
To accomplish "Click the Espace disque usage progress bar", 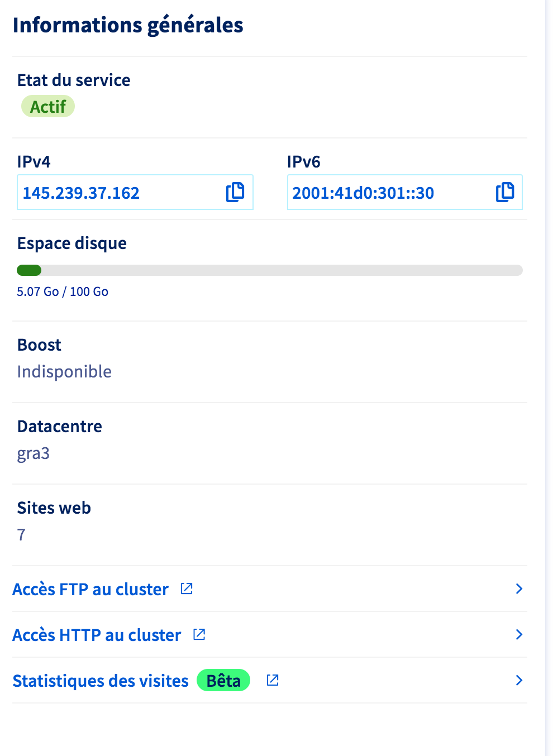I will pos(270,270).
